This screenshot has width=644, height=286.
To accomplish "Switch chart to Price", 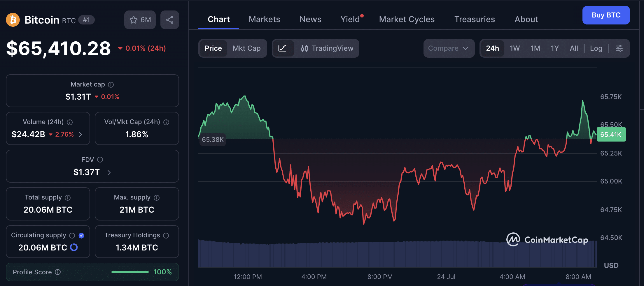I will pos(213,48).
